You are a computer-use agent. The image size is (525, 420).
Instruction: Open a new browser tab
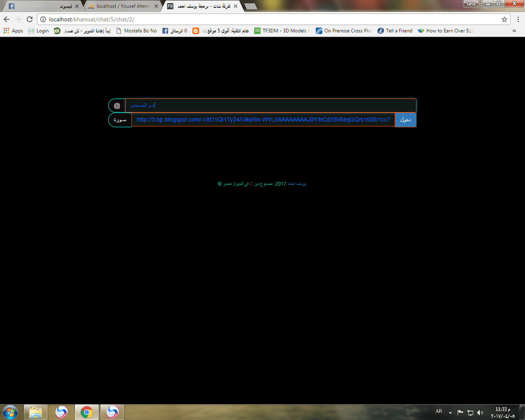point(250,7)
